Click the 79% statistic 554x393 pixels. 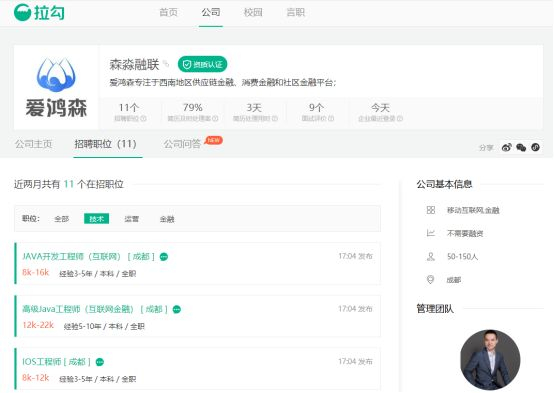click(193, 107)
